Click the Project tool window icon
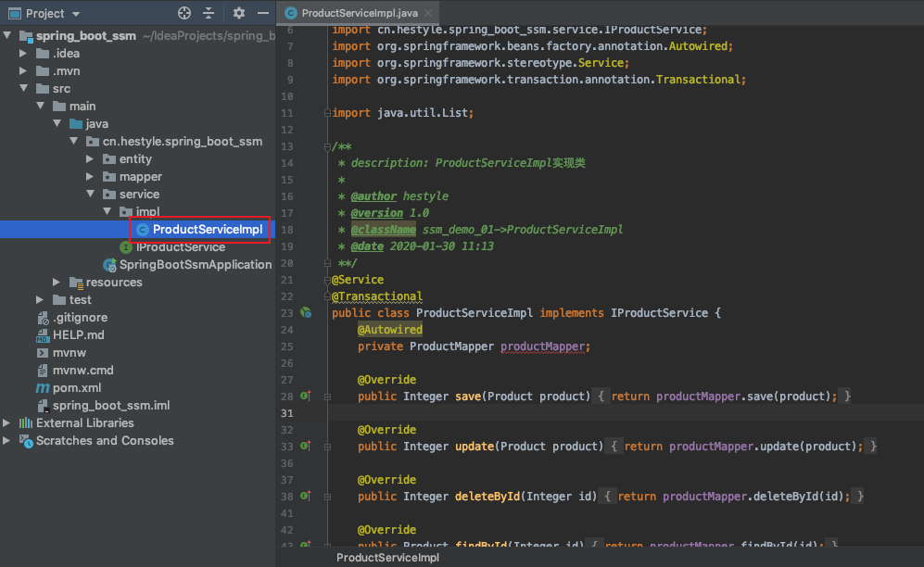The height and width of the screenshot is (567, 924). [x=14, y=13]
